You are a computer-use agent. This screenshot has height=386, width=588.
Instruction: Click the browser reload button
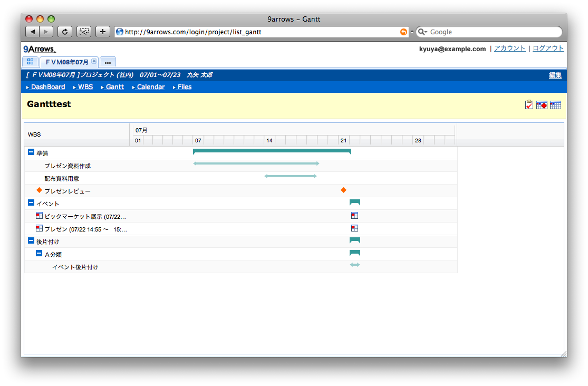(64, 32)
